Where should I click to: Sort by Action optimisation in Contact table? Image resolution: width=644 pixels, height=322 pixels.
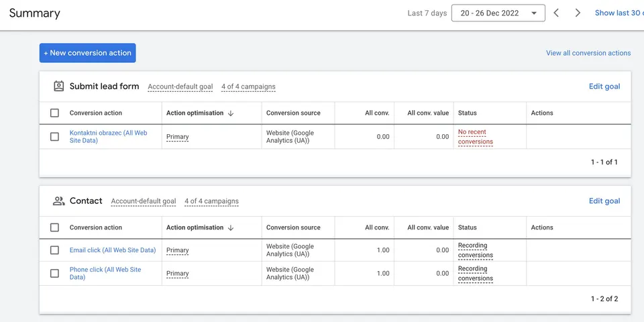195,227
